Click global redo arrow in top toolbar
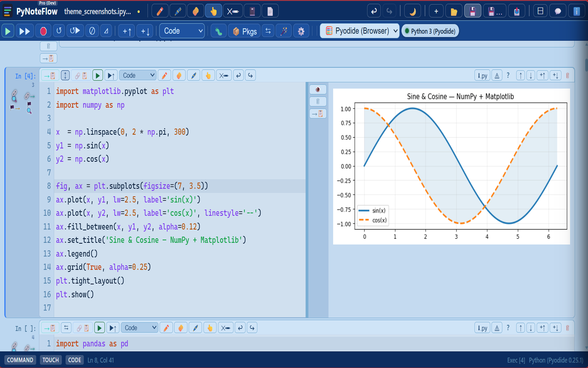The image size is (588, 368). click(x=390, y=11)
